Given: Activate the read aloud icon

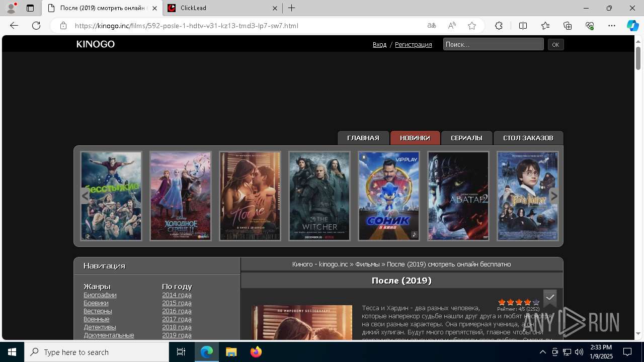Looking at the screenshot, I should coord(452,26).
